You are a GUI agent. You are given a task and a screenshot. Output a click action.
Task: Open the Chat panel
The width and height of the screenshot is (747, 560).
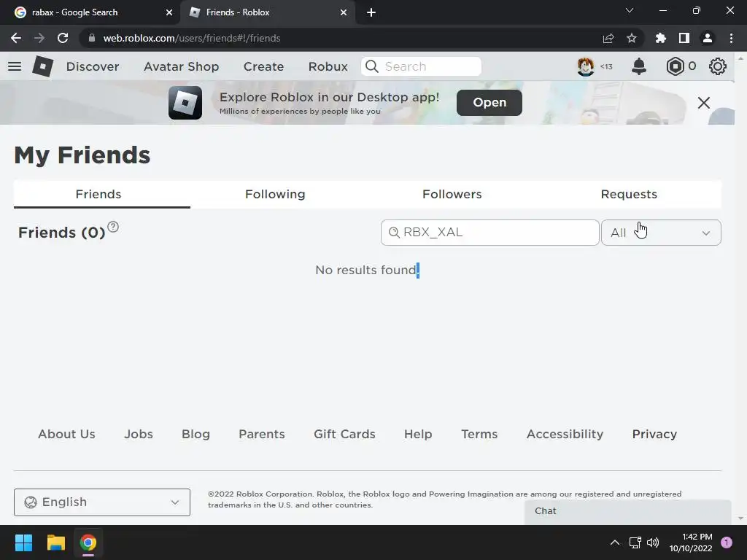pos(628,511)
